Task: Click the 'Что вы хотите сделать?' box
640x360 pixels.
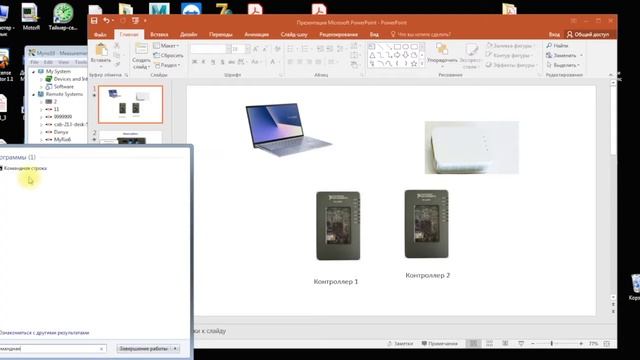Action: click(421, 35)
